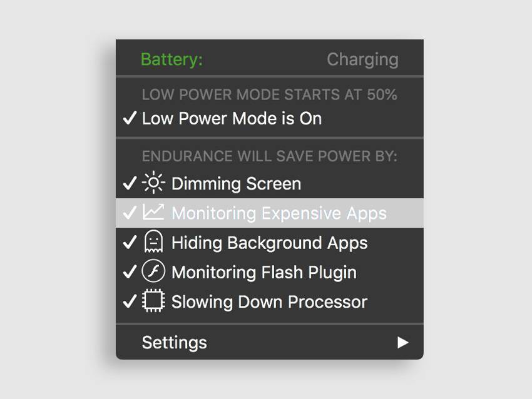Uncheck the Monitoring Flash Plugin checkmark

coord(130,272)
